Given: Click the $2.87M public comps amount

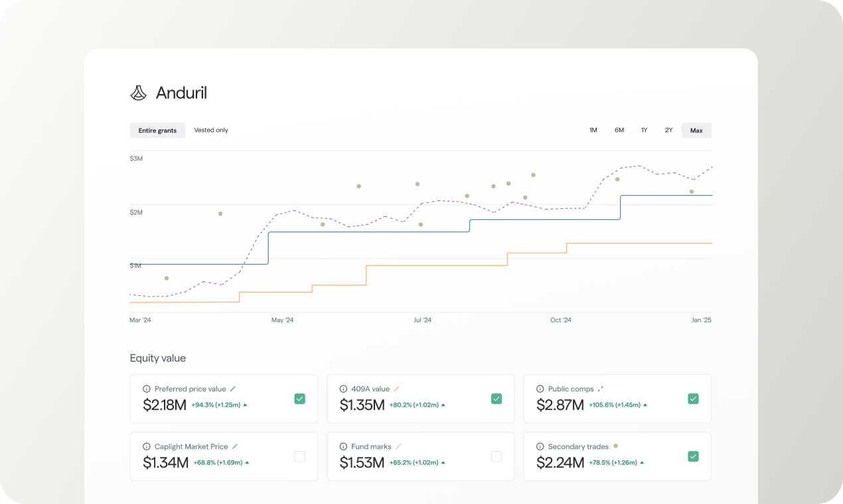Looking at the screenshot, I should (560, 405).
